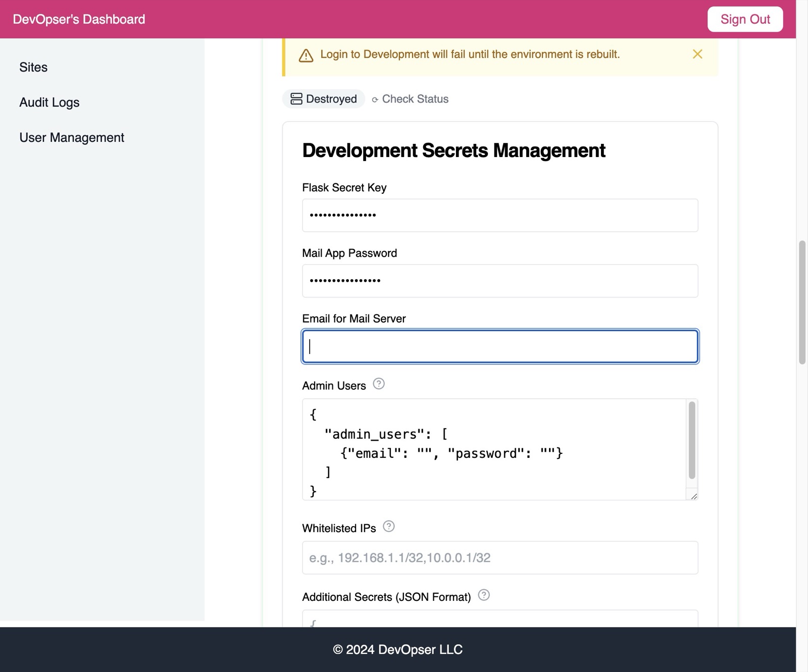Screen dimensions: 808x672
Task: Click the Email for Mail Server input
Action: (500, 346)
